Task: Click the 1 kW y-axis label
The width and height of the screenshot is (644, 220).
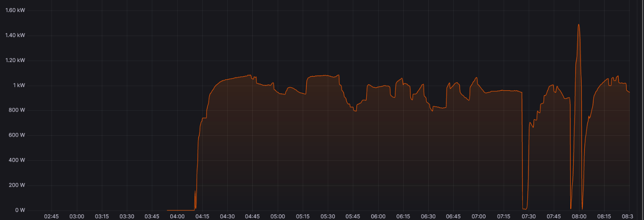Action: pos(19,85)
